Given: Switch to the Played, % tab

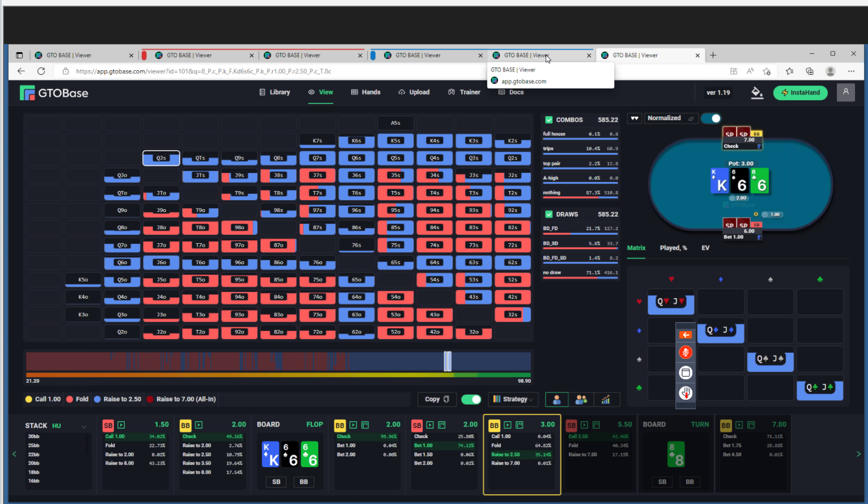Looking at the screenshot, I should pyautogui.click(x=673, y=248).
